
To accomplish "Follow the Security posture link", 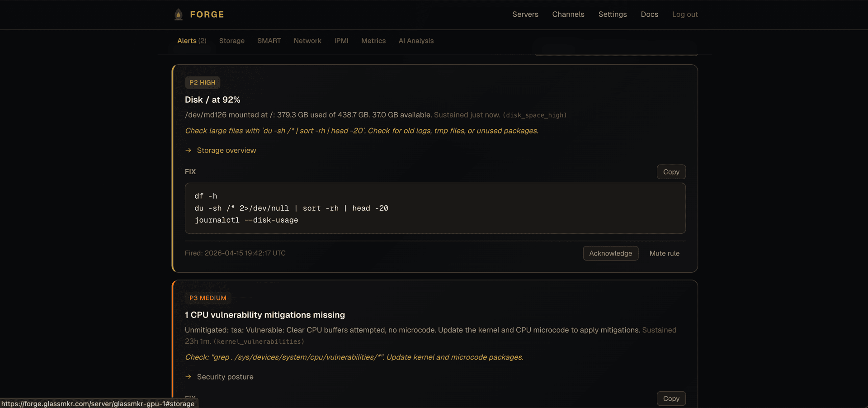I will [x=225, y=377].
